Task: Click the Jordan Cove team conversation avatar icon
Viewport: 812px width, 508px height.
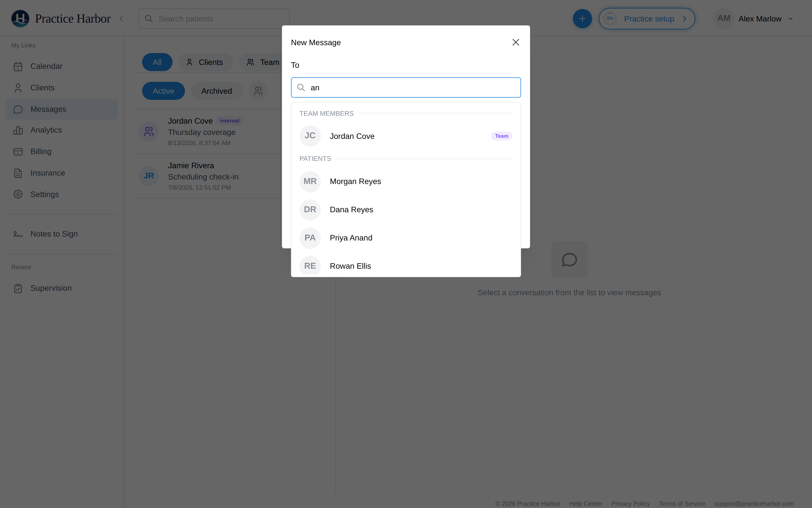Action: click(x=149, y=132)
